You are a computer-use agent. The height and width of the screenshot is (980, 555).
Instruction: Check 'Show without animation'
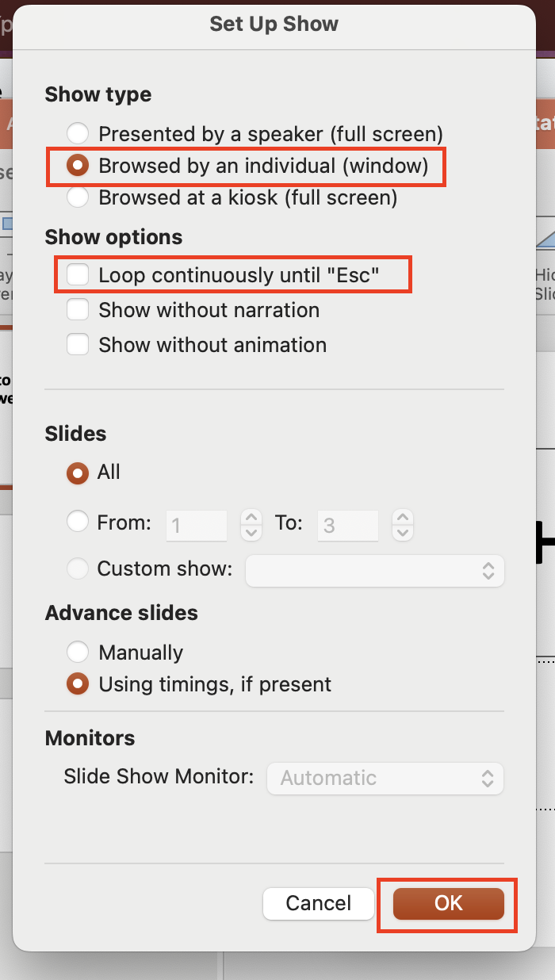coord(77,344)
